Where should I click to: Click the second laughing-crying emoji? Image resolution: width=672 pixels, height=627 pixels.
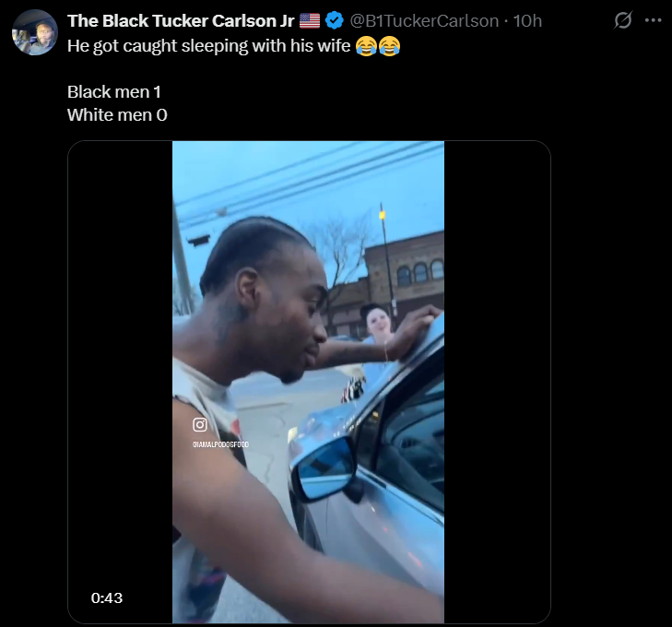[389, 46]
